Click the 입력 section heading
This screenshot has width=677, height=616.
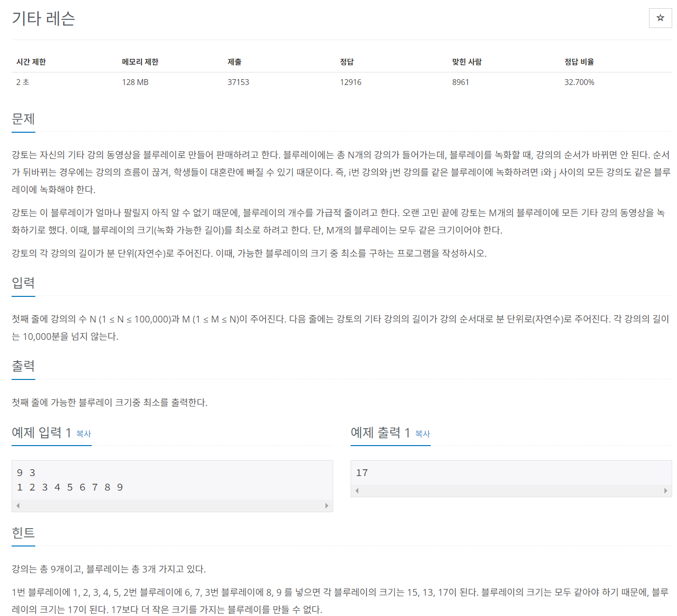(23, 283)
